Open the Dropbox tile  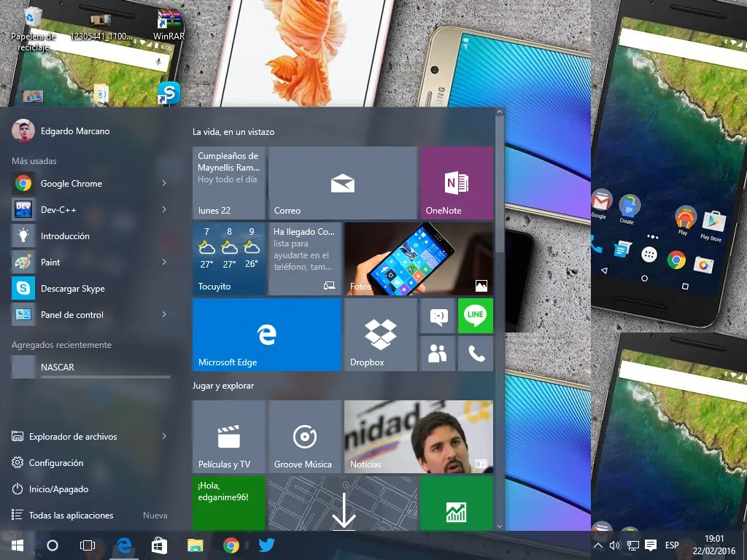point(381,334)
